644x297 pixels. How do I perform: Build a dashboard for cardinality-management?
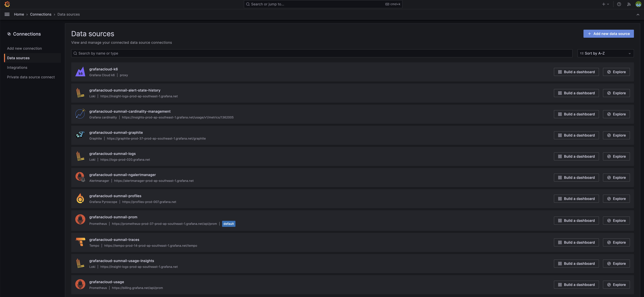[576, 114]
